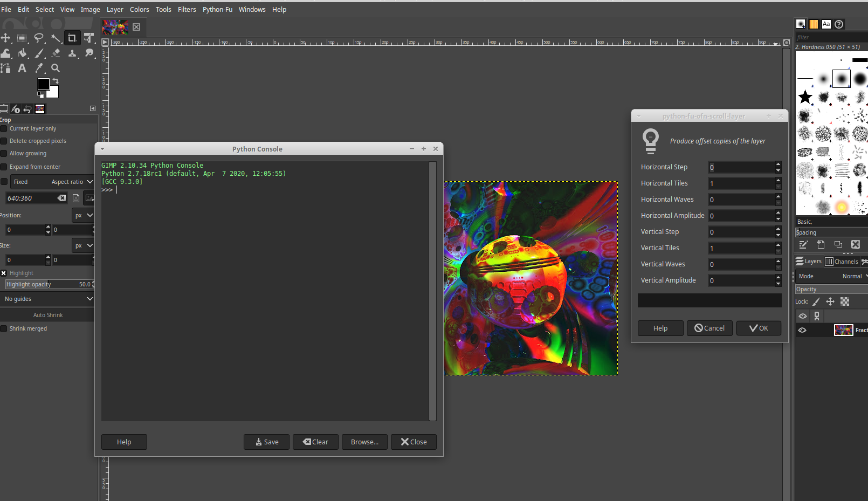Open the layer Mode Normal dropdown

(x=854, y=276)
